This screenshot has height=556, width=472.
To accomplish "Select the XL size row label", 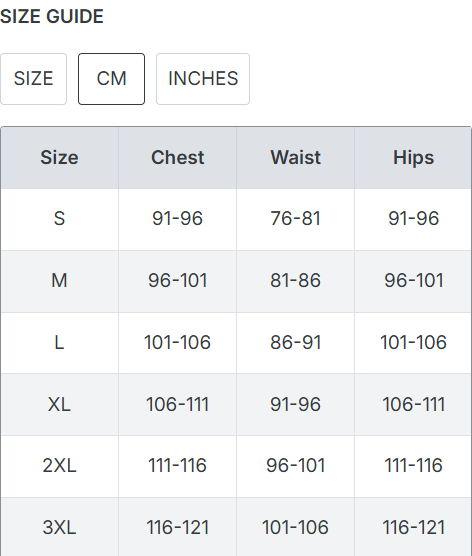I will (x=59, y=404).
